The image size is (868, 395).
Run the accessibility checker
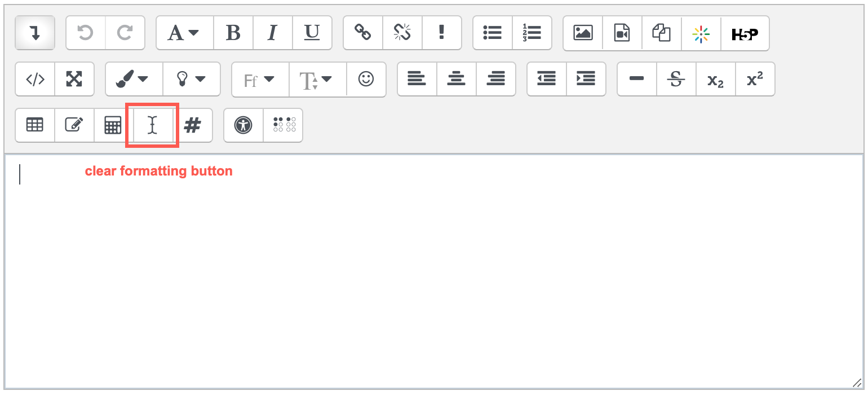click(x=243, y=125)
